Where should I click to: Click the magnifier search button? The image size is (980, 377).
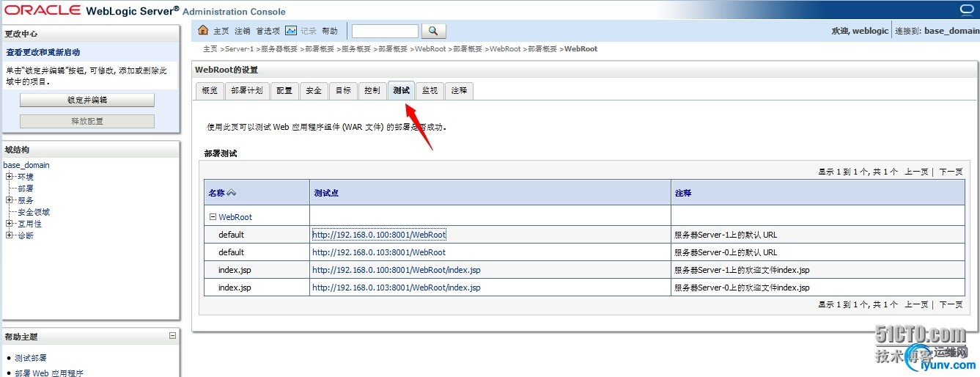(433, 31)
